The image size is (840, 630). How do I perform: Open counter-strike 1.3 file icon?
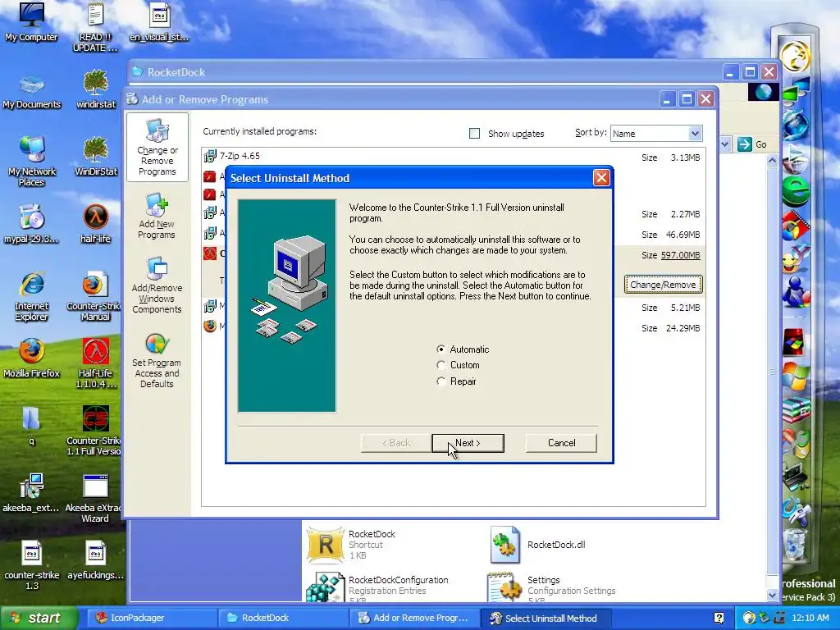coord(32,565)
